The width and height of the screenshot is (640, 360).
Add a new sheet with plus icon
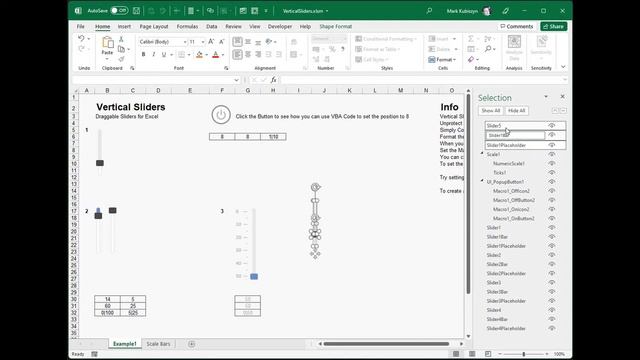(x=191, y=344)
